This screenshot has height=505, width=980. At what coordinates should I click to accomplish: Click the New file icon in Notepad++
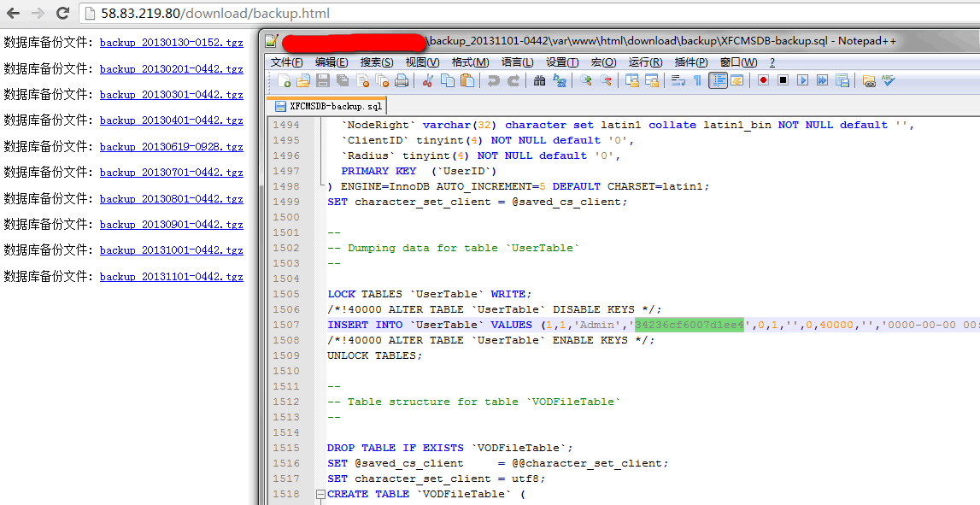(x=284, y=80)
